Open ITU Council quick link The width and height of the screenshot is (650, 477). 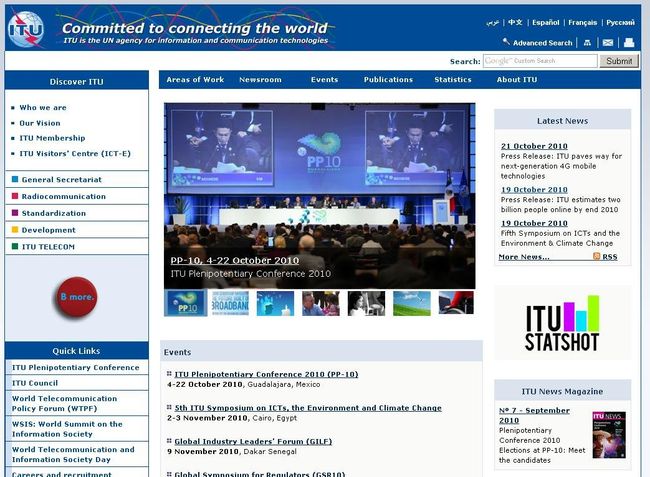click(35, 383)
